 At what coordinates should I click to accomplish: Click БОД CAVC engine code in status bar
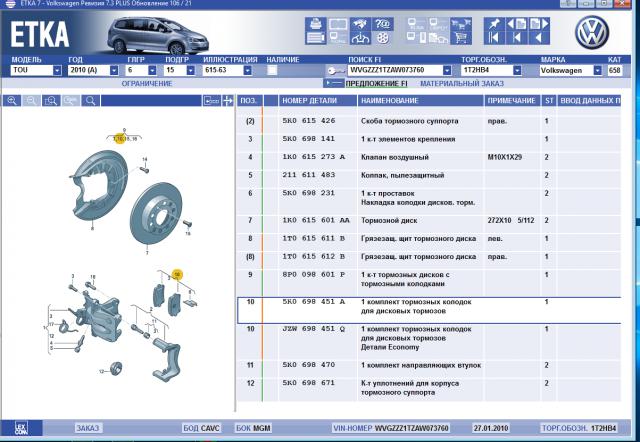pos(201,428)
